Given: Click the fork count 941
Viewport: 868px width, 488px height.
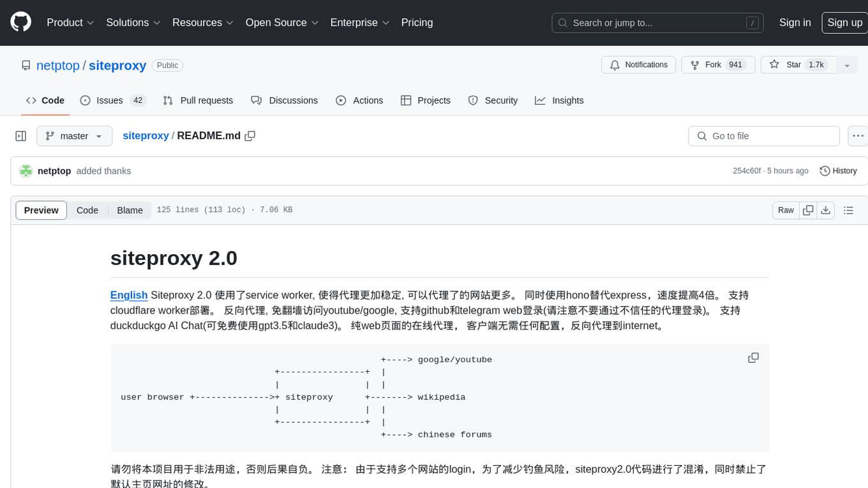Looking at the screenshot, I should (735, 65).
